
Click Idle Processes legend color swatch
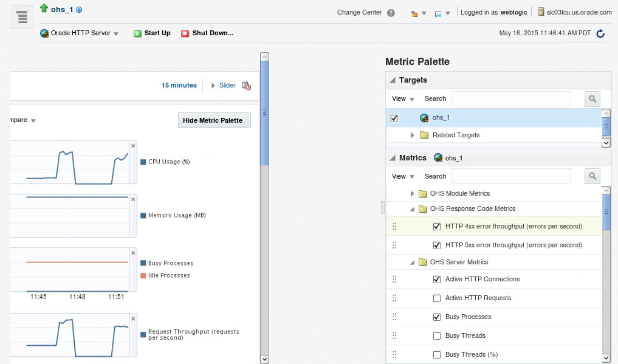coord(143,275)
